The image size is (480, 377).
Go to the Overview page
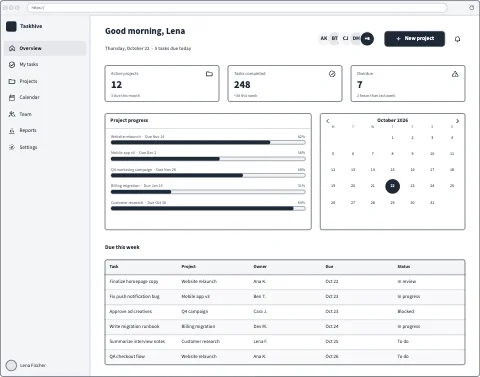[x=45, y=48]
